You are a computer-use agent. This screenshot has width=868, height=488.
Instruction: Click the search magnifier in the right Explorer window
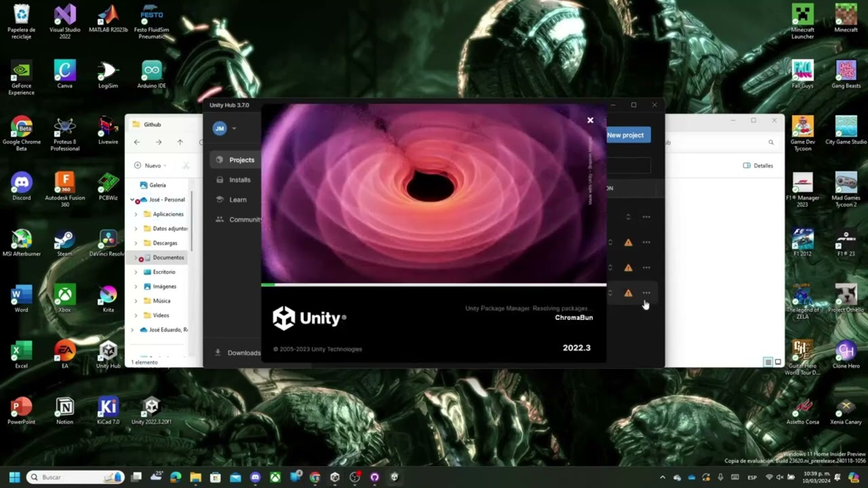pyautogui.click(x=771, y=142)
